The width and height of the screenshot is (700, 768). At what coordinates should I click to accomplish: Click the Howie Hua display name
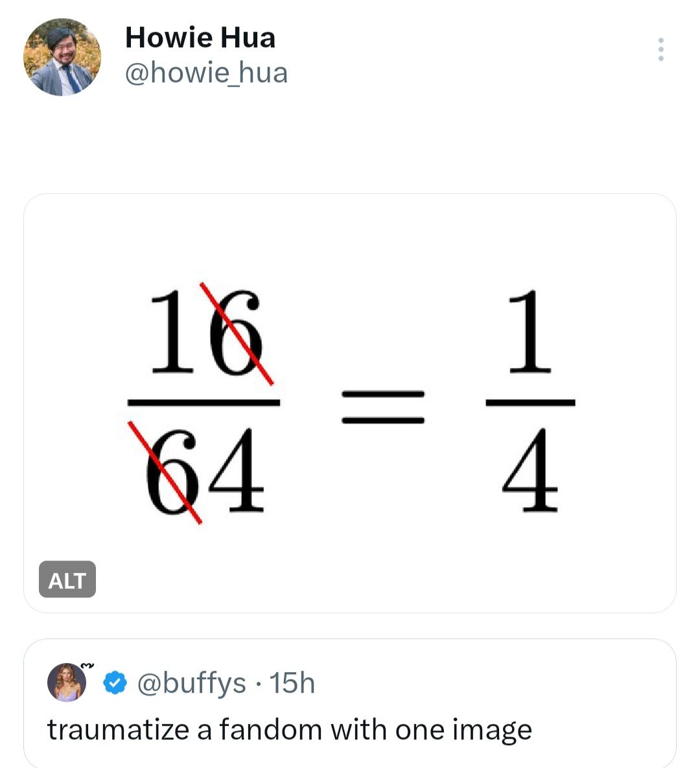tap(200, 38)
